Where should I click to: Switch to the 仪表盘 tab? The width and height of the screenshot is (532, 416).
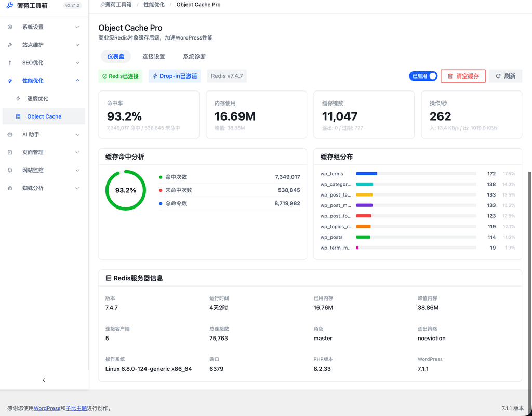click(116, 56)
